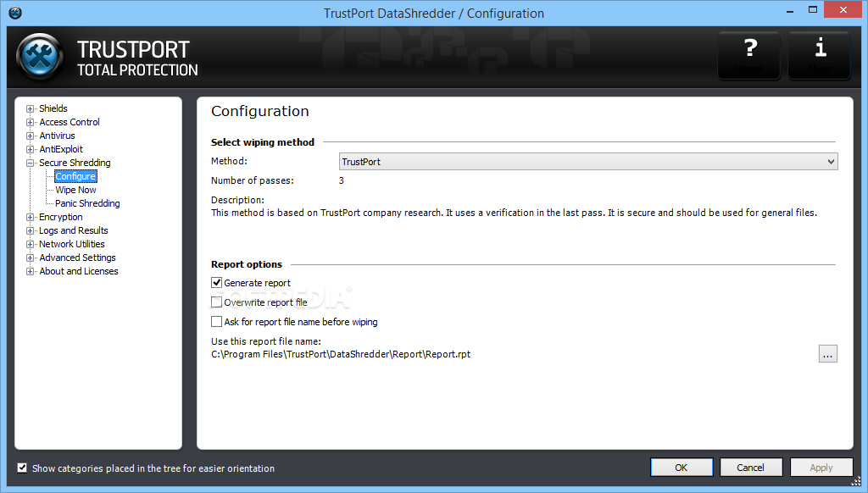Click the Cancel button
The width and height of the screenshot is (868, 493).
click(750, 467)
